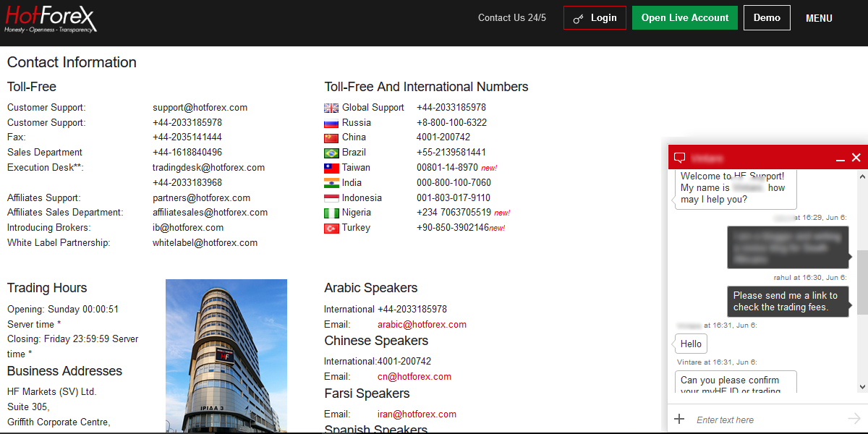Click the United Kingdom flag for Global Support
This screenshot has height=434, width=868.
tap(331, 108)
